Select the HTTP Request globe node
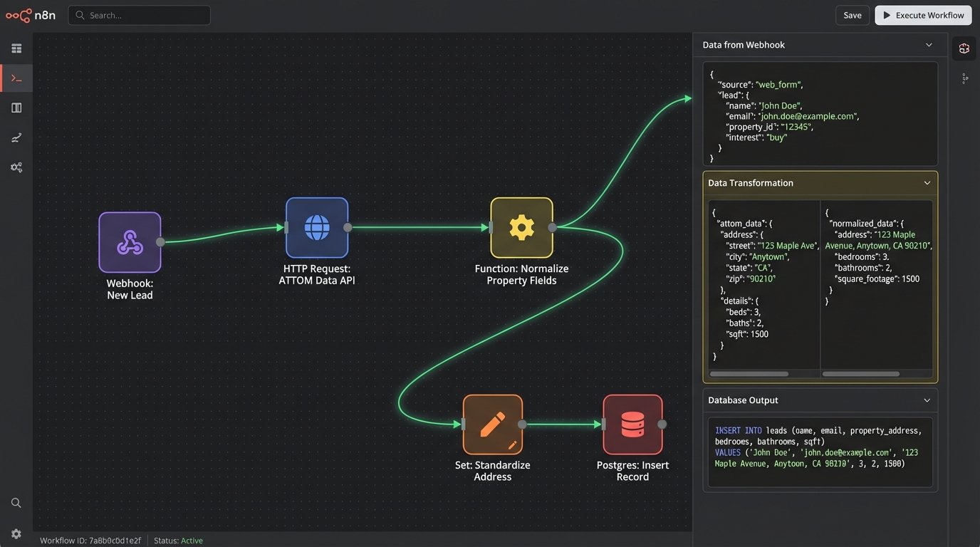 tap(317, 228)
